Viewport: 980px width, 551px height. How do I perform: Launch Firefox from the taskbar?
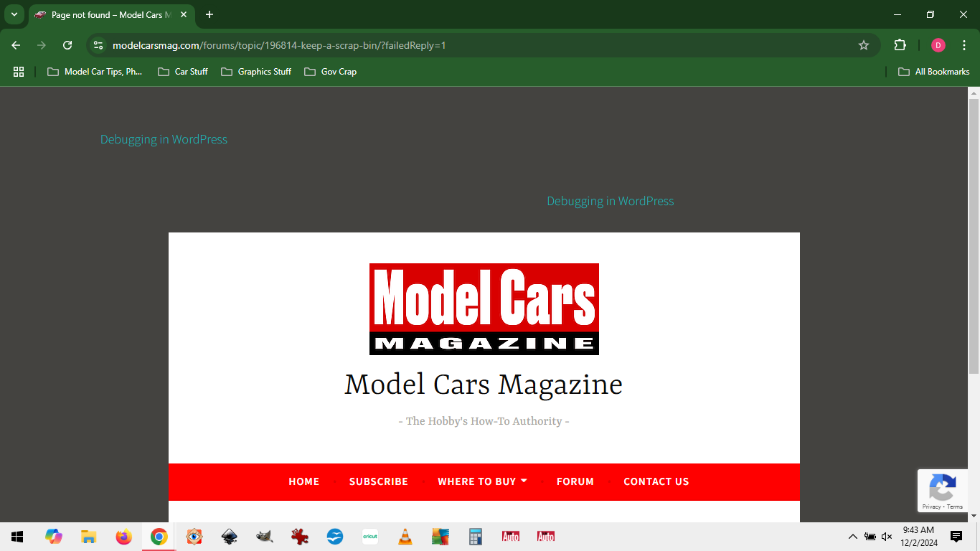tap(123, 537)
